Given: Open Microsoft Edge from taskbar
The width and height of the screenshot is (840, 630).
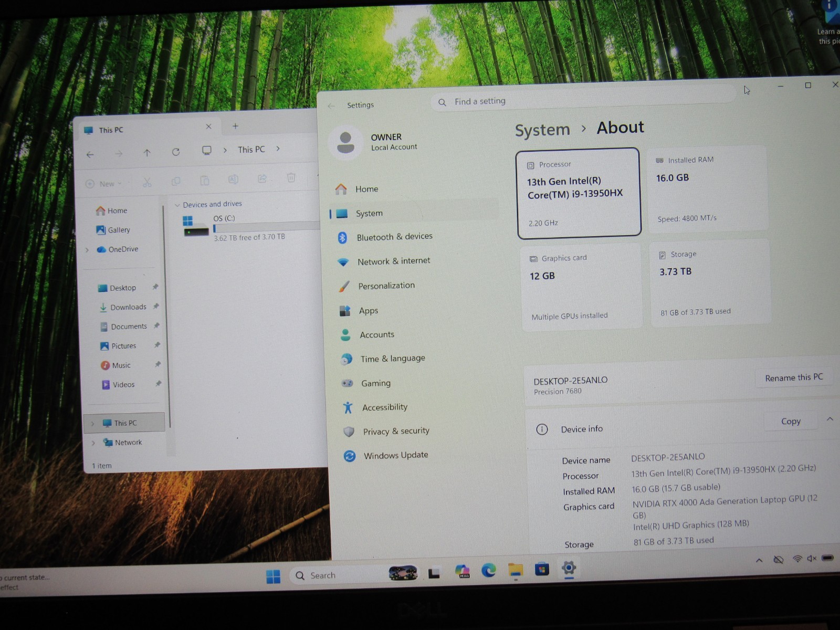Looking at the screenshot, I should (489, 570).
